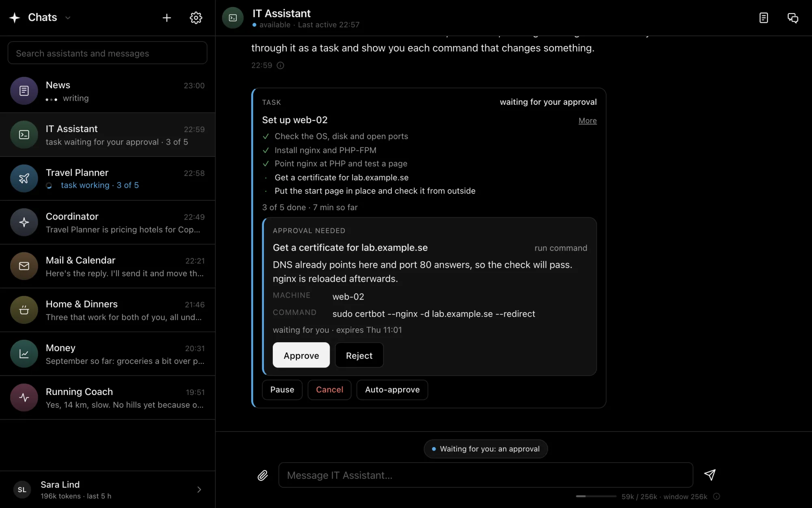Click the '59k / 256k · window 256k' label

tap(664, 497)
